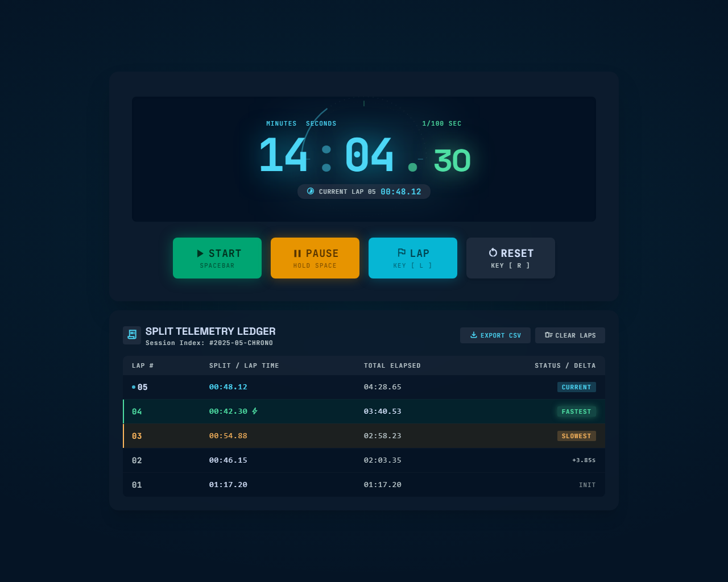
Task: Click lap 04 split time 00:42.30
Action: [228, 411]
